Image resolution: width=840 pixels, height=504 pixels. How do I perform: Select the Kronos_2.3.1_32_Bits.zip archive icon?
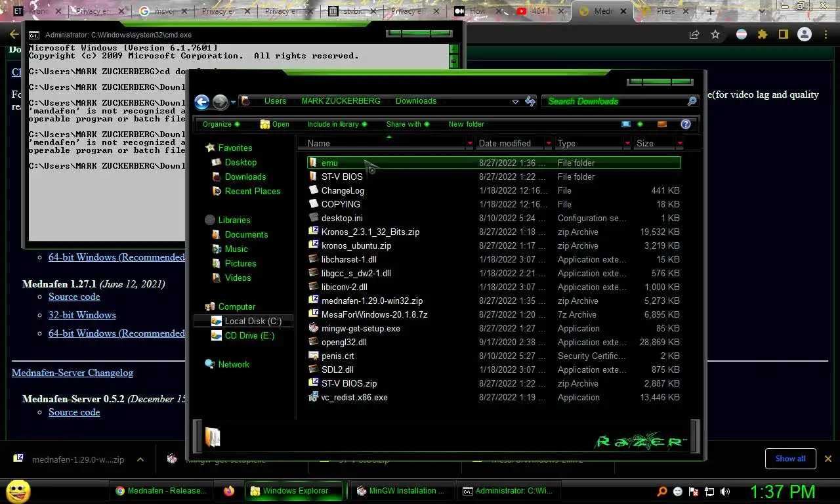pyautogui.click(x=314, y=232)
